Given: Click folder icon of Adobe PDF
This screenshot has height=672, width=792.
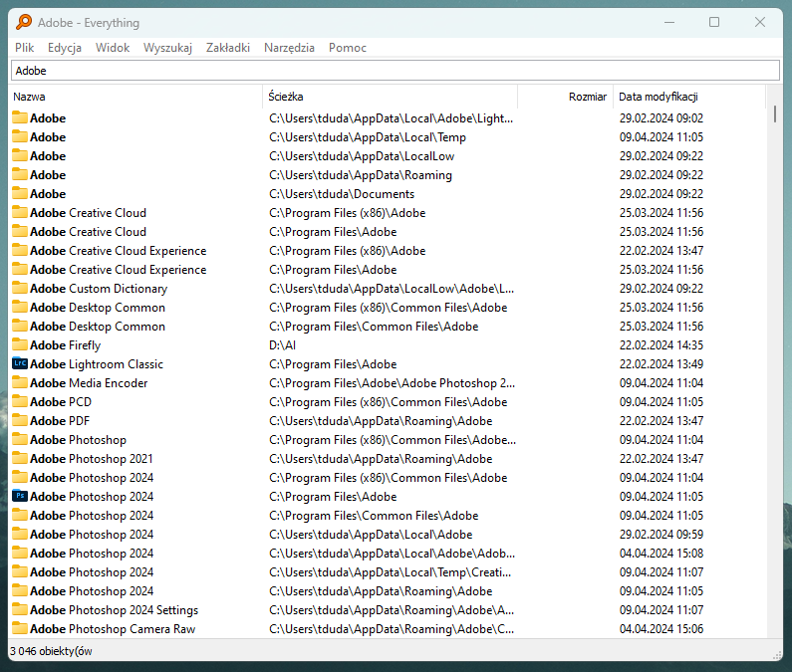Looking at the screenshot, I should point(20,420).
